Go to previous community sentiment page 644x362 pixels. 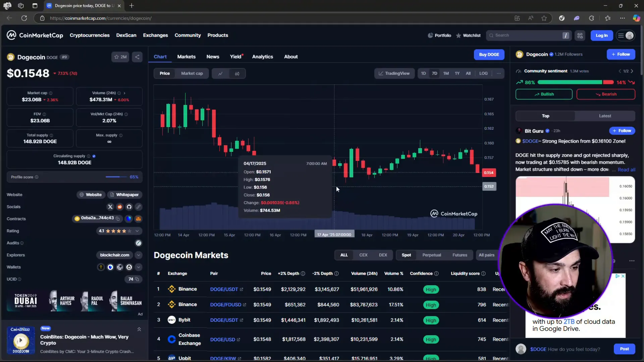(620, 71)
